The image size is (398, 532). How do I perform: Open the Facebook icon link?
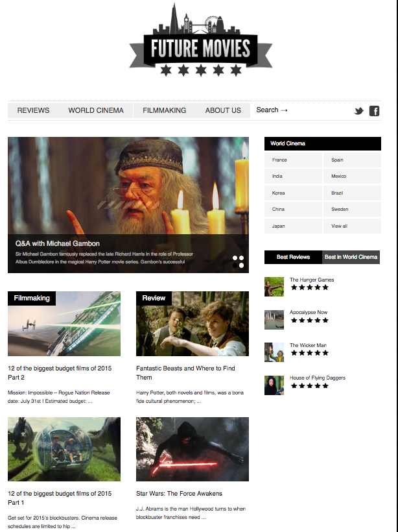pyautogui.click(x=374, y=111)
